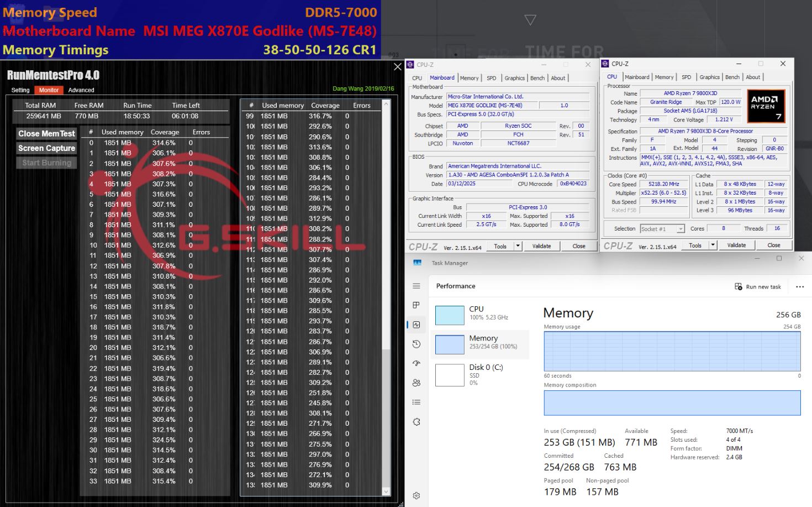Open Task Manager hamburger navigation menu
The image size is (812, 507).
pos(416,286)
